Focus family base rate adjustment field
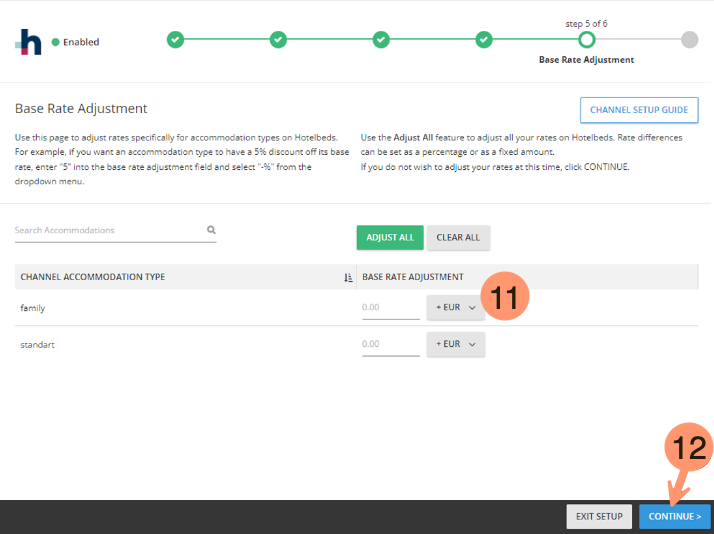 (391, 308)
